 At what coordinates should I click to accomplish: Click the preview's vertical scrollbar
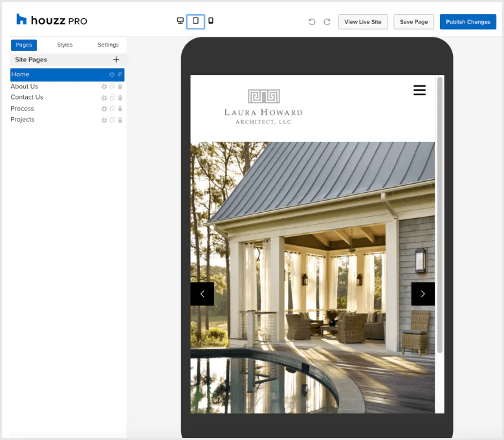[x=440, y=214]
